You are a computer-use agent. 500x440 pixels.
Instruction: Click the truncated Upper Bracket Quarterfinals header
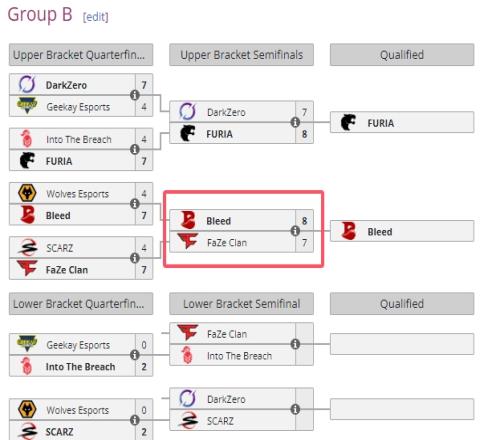click(81, 55)
